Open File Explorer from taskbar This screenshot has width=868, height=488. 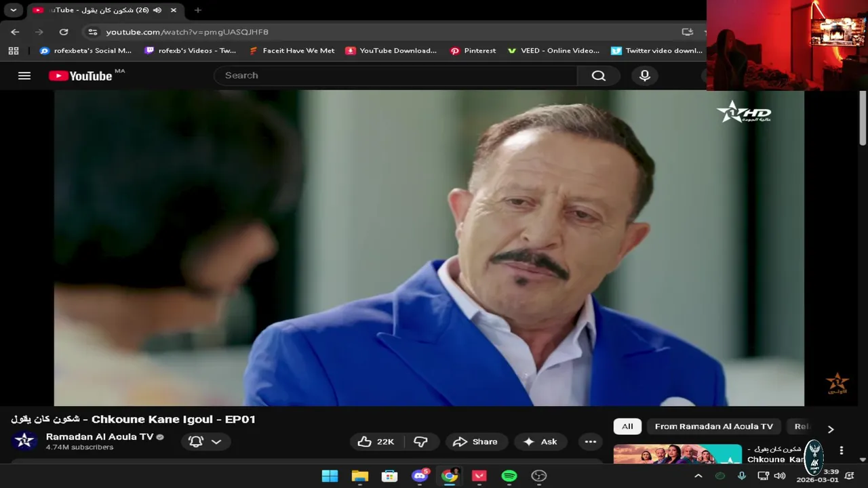(359, 476)
